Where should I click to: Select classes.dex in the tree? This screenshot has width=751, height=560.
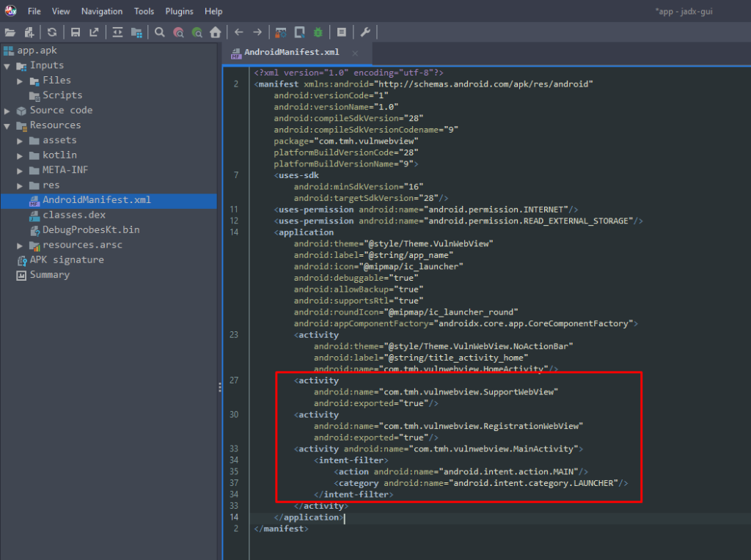point(74,215)
